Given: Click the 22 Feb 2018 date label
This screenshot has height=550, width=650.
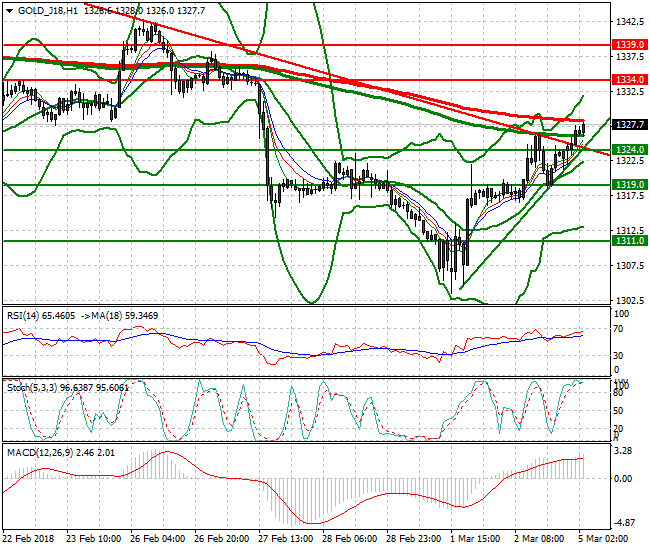Looking at the screenshot, I should pos(29,539).
